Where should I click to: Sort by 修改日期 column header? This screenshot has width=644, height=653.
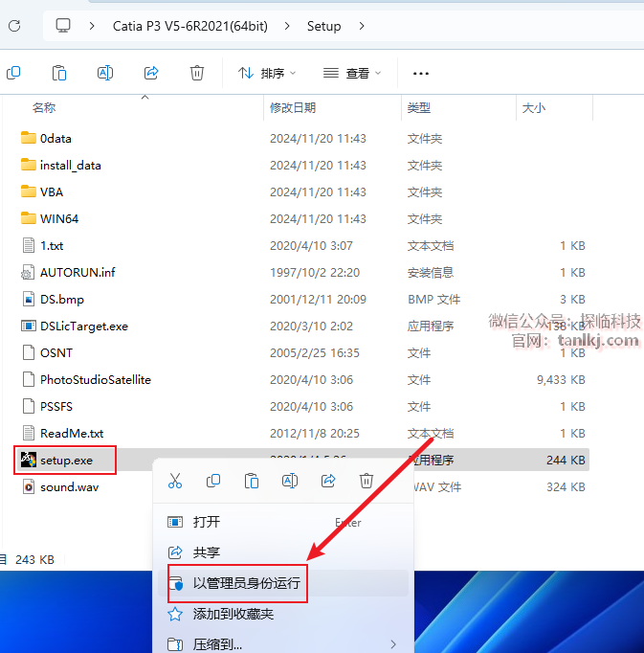[x=293, y=108]
